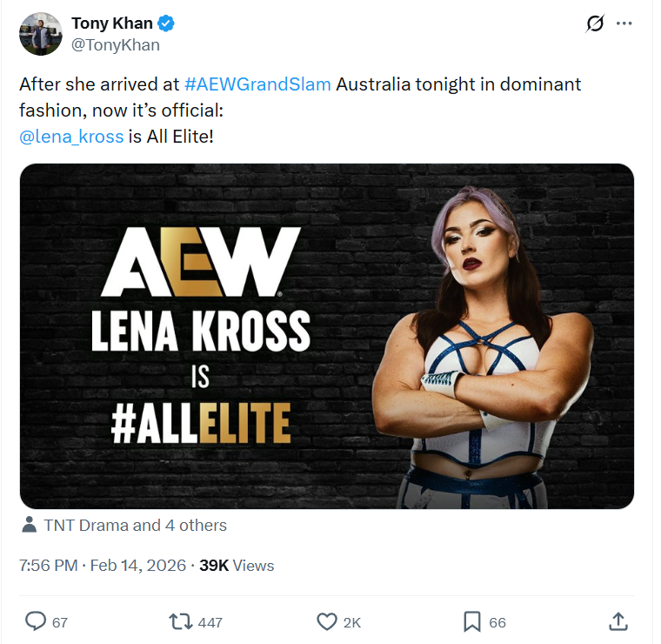Open the #AEWGrandSlam hashtag link

[257, 85]
